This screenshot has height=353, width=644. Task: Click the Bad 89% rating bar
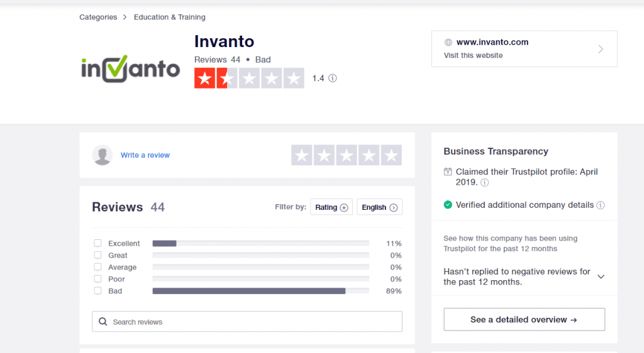coord(261,291)
